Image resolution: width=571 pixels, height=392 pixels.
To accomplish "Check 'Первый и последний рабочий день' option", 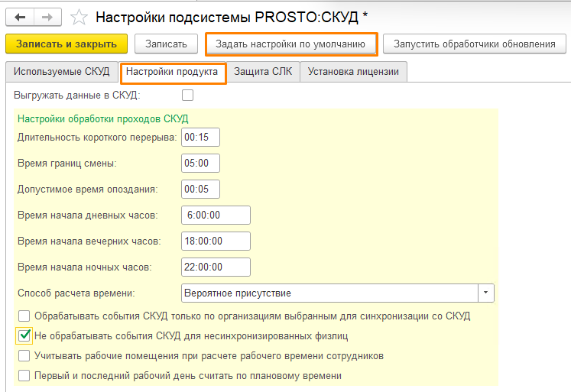I will coord(24,375).
